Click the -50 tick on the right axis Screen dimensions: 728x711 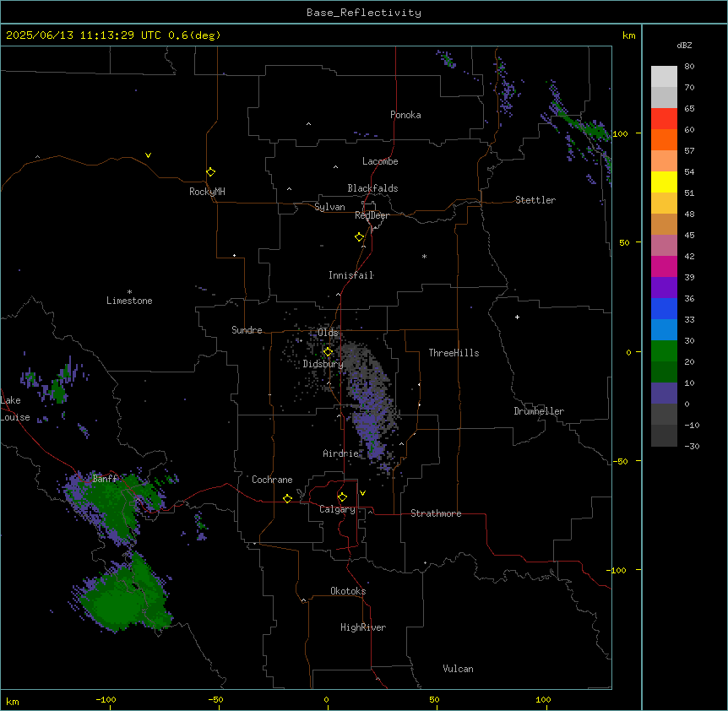(x=620, y=461)
